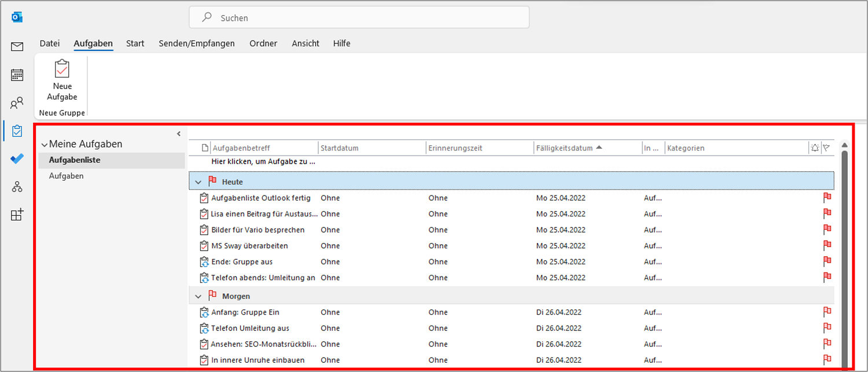
Task: Toggle flag for Lisa einen Beitrag task
Action: [x=827, y=214]
